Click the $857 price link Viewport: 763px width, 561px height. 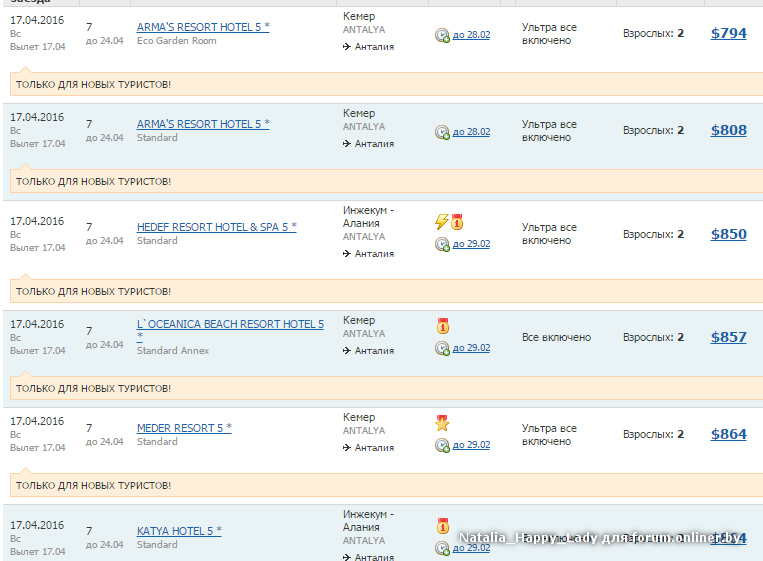pos(728,337)
